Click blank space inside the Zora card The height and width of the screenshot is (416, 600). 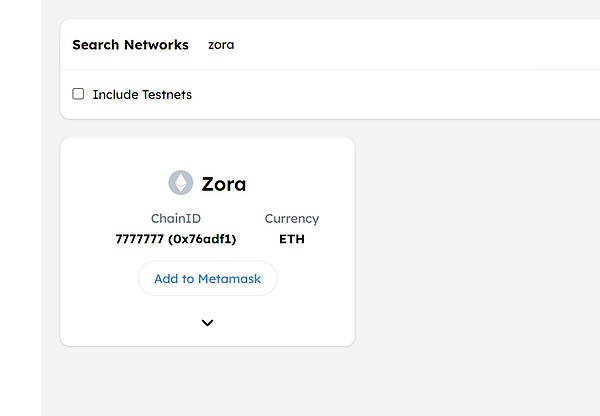[x=100, y=300]
